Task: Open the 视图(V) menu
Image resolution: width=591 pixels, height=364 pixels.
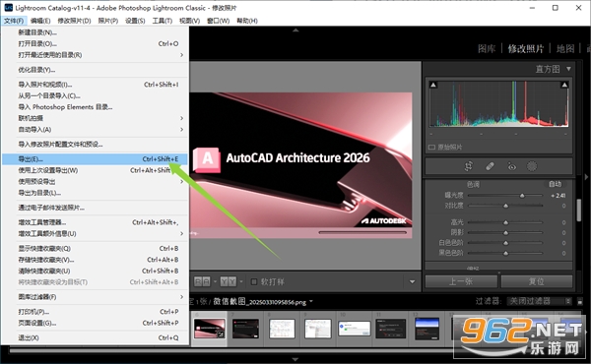Action: pos(189,21)
